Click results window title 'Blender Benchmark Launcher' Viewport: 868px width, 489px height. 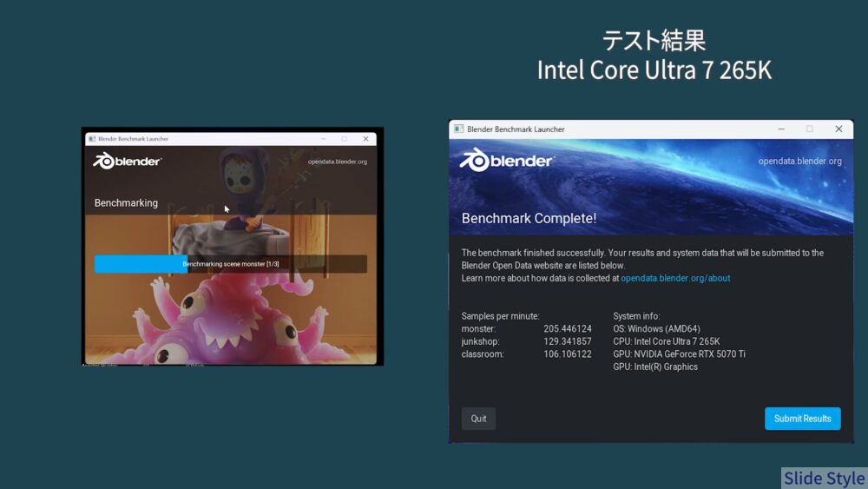[x=516, y=129]
